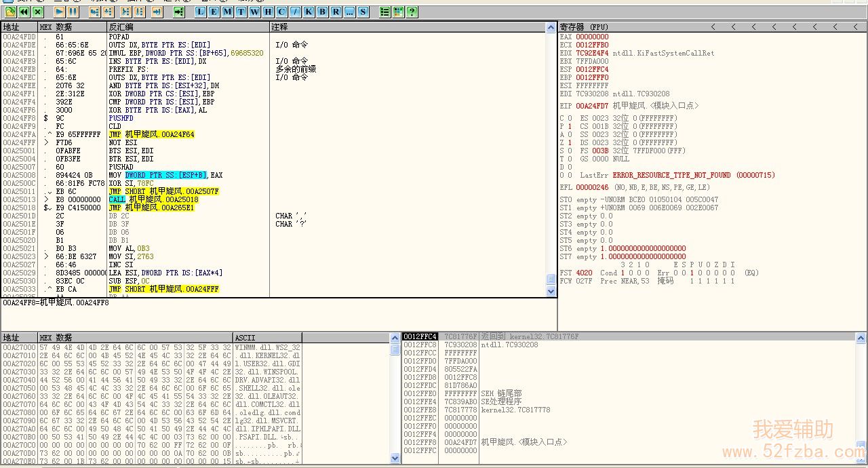The height and width of the screenshot is (468, 868).
Task: Click the Open file toolbar icon
Action: tap(11, 12)
